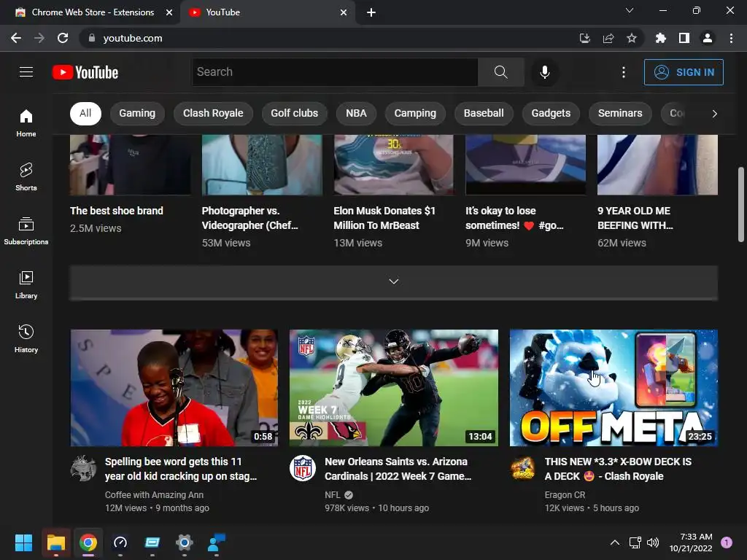Open the taskbar clock showing 7:33 AM
Image resolution: width=747 pixels, height=560 pixels.
[691, 542]
